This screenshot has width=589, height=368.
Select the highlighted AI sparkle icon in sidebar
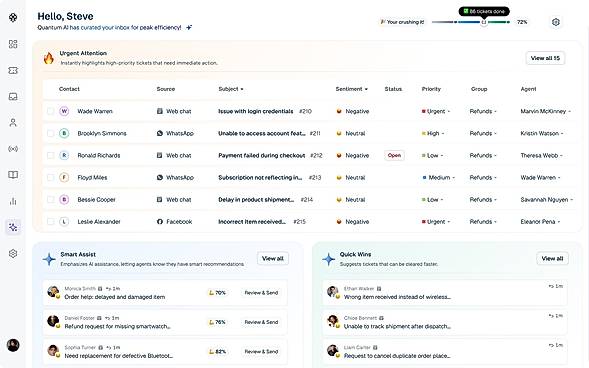[x=13, y=227]
